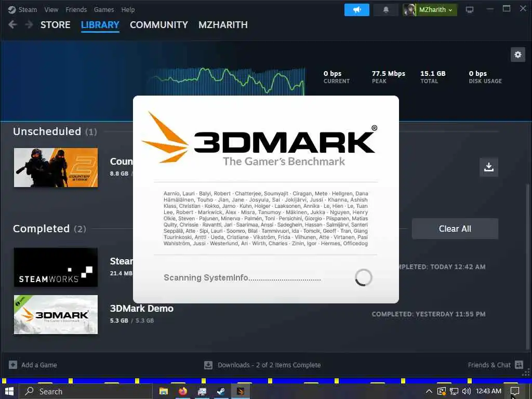Click the Steamworks thumbnail
The height and width of the screenshot is (399, 532).
pyautogui.click(x=56, y=268)
